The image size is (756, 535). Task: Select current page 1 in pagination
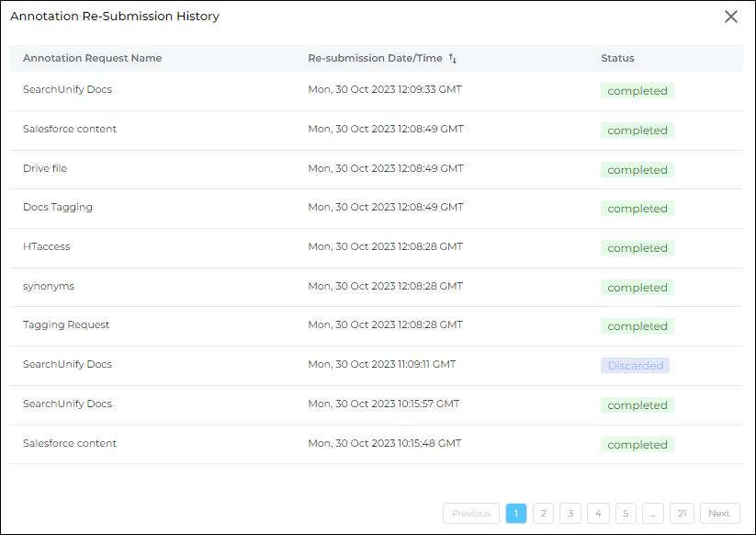click(x=516, y=514)
